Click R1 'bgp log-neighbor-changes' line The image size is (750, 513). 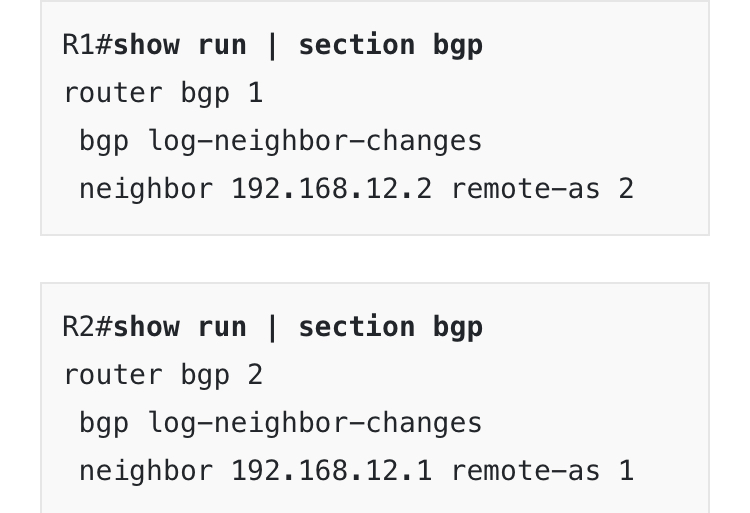(x=281, y=142)
